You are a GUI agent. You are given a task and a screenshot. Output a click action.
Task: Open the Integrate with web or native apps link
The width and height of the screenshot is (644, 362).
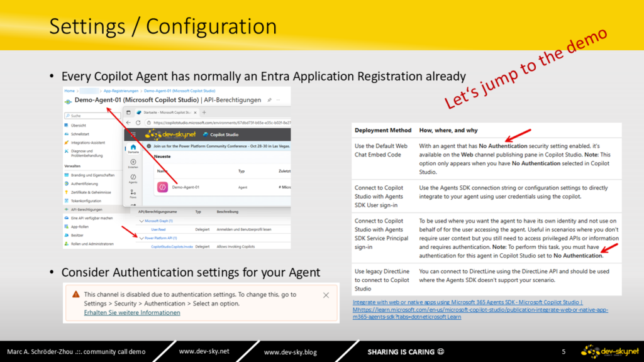coord(480,309)
